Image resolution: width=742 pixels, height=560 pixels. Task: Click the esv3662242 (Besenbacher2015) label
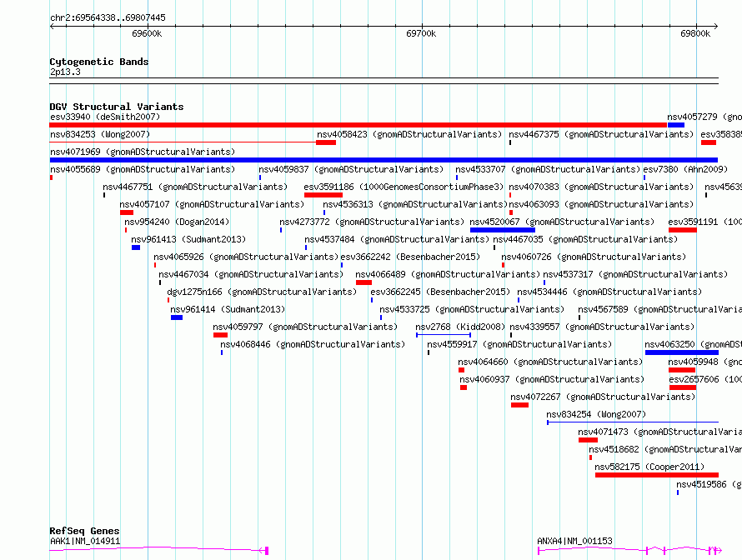point(410,257)
